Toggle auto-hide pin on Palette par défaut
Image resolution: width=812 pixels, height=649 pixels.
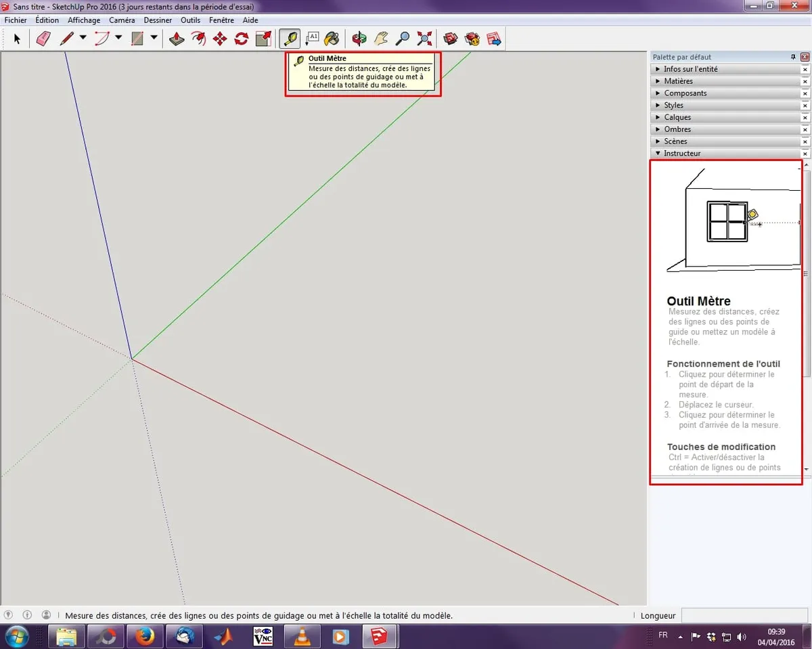coord(793,57)
